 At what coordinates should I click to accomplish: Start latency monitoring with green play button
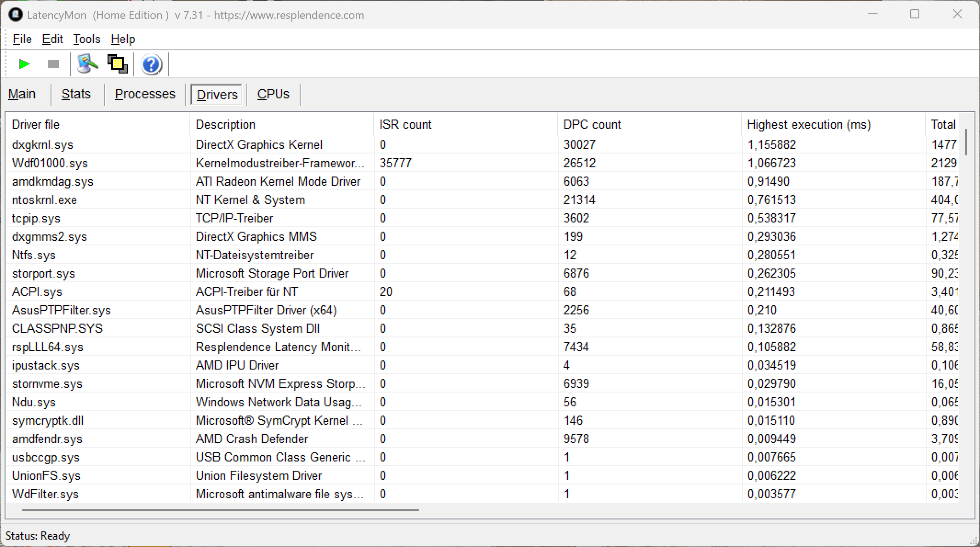point(24,64)
